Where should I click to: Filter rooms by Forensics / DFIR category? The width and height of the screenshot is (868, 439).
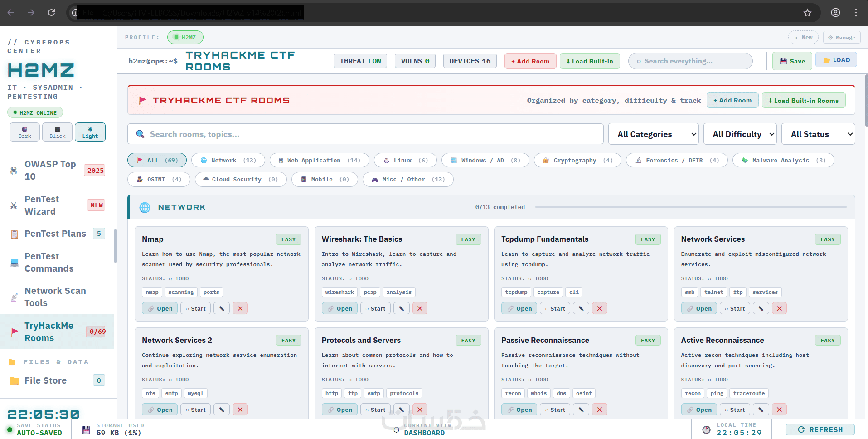677,160
